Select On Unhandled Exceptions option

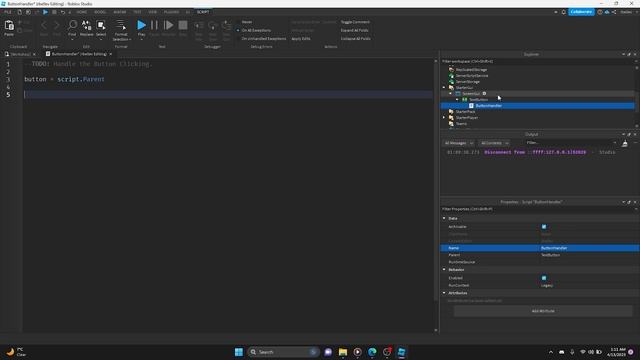click(263, 39)
